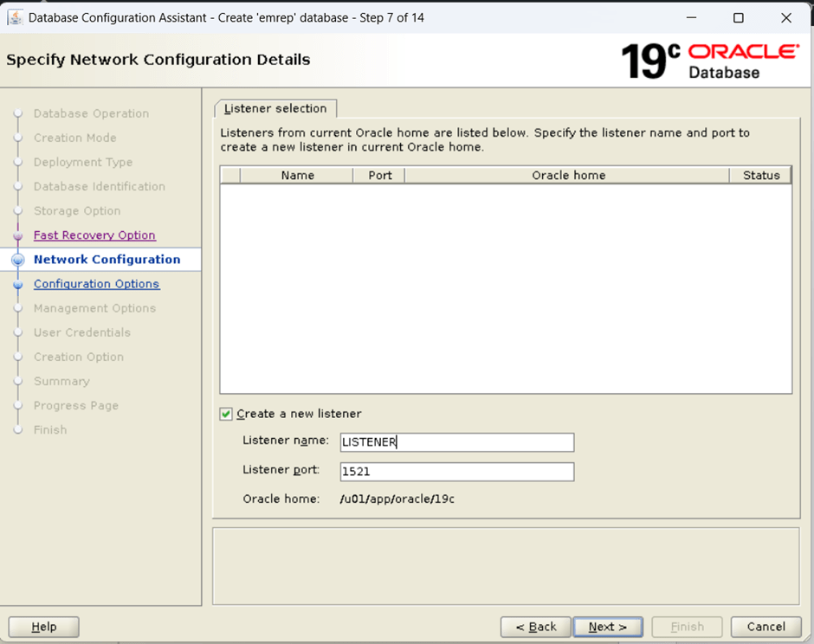This screenshot has height=644, width=814.
Task: Uncheck Create a new listener checkbox
Action: click(x=226, y=415)
